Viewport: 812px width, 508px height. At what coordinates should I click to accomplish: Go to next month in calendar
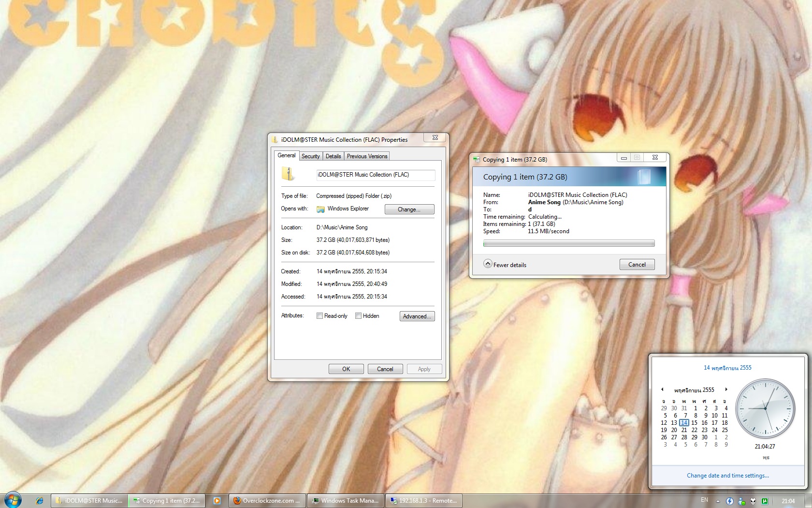[726, 389]
